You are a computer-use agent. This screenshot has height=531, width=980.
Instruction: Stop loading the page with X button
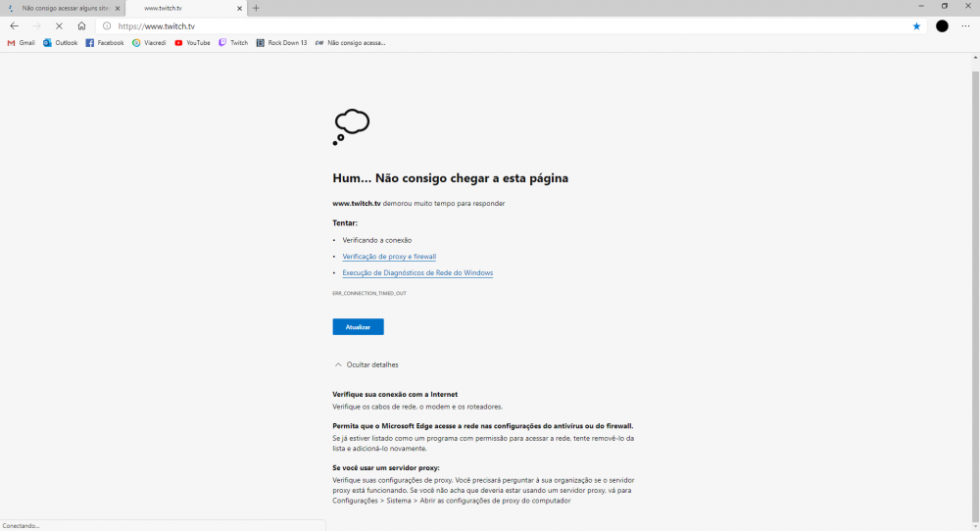coord(59,26)
